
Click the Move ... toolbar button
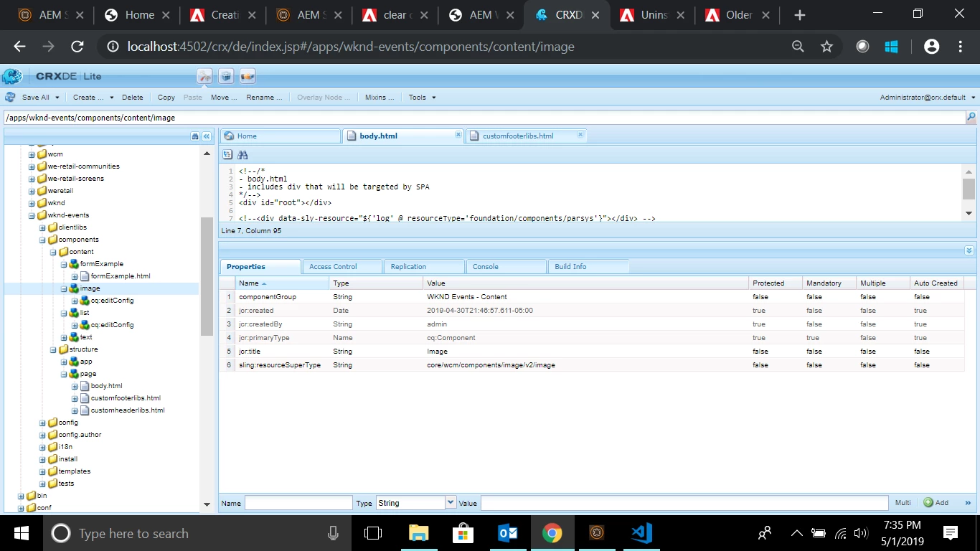point(224,97)
